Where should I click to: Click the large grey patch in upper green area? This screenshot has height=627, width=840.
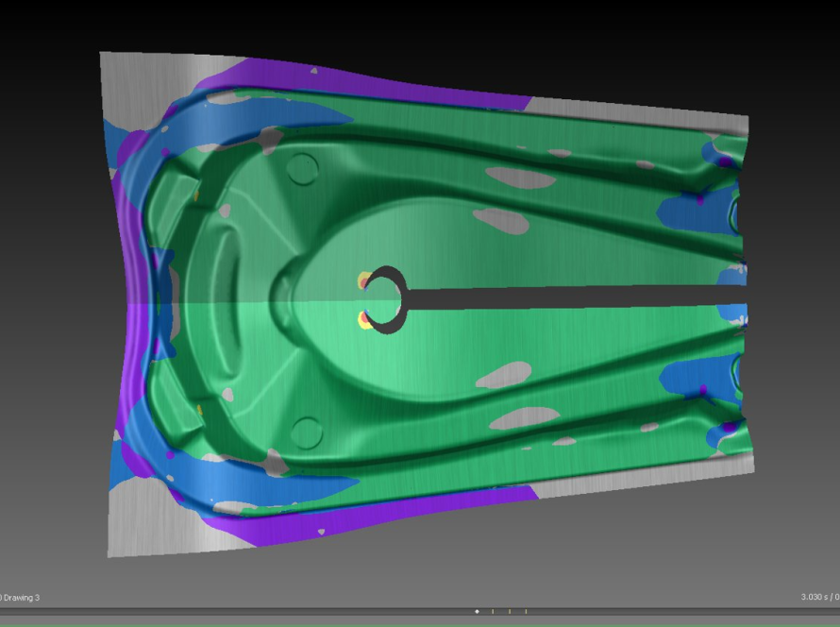pos(500,221)
